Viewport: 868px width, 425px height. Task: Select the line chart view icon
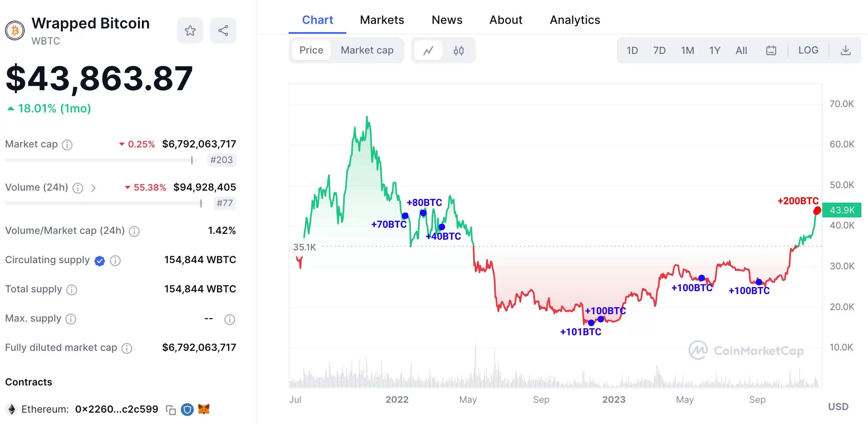[x=428, y=51]
